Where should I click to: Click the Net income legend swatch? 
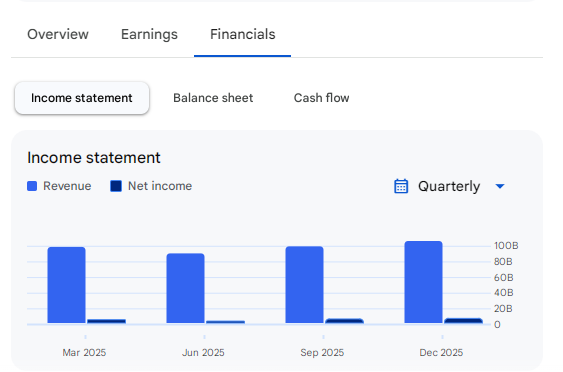116,186
